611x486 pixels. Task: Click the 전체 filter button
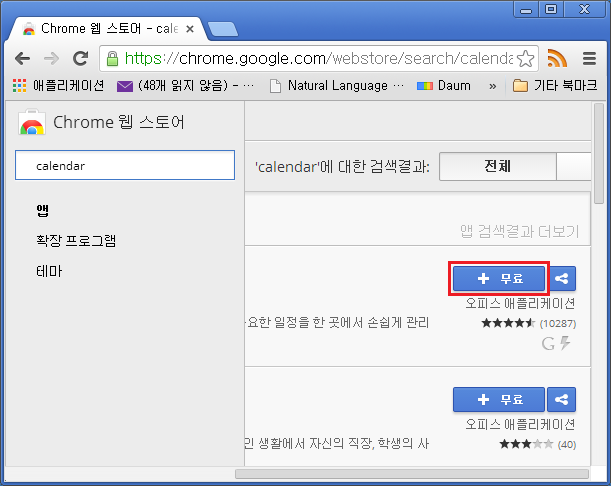(498, 166)
